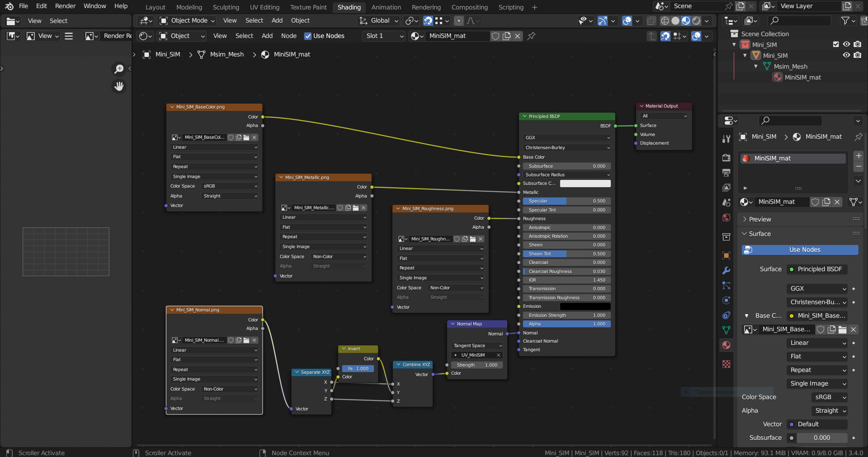Open the Modifier wrench properties tab
This screenshot has height=457, width=868.
pos(726,270)
